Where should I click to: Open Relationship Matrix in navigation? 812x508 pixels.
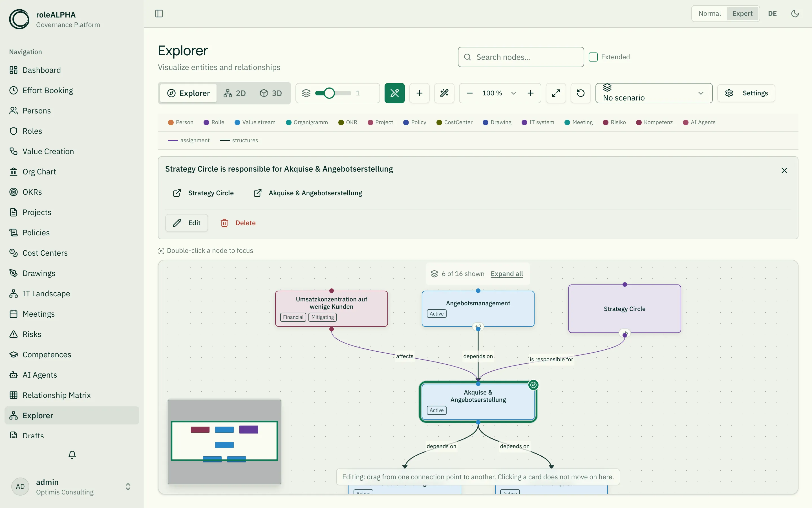coord(72,395)
